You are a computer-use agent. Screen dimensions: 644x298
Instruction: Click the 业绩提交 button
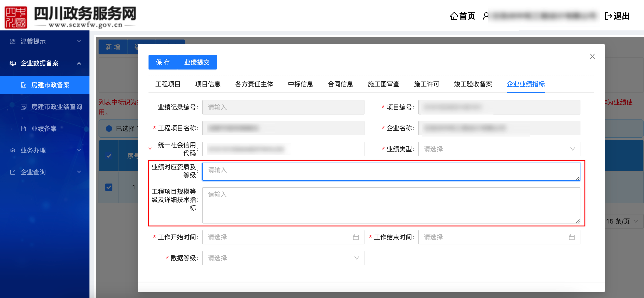[x=197, y=62]
